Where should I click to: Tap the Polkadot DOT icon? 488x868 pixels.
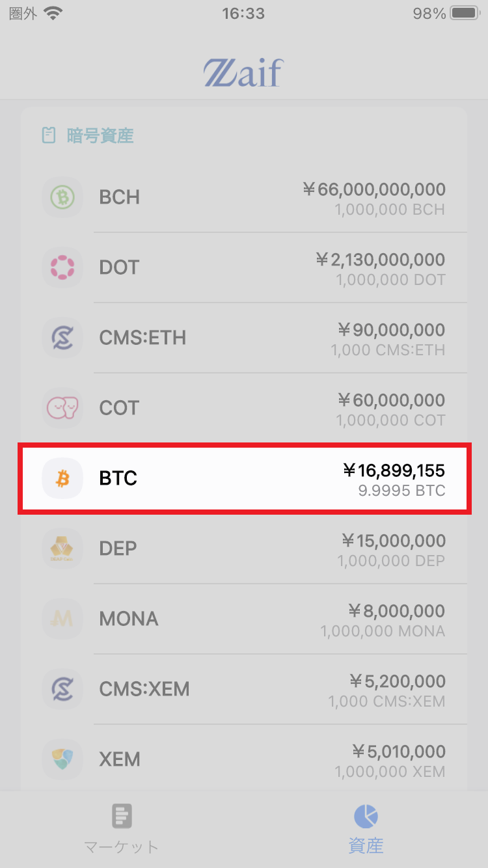click(62, 267)
